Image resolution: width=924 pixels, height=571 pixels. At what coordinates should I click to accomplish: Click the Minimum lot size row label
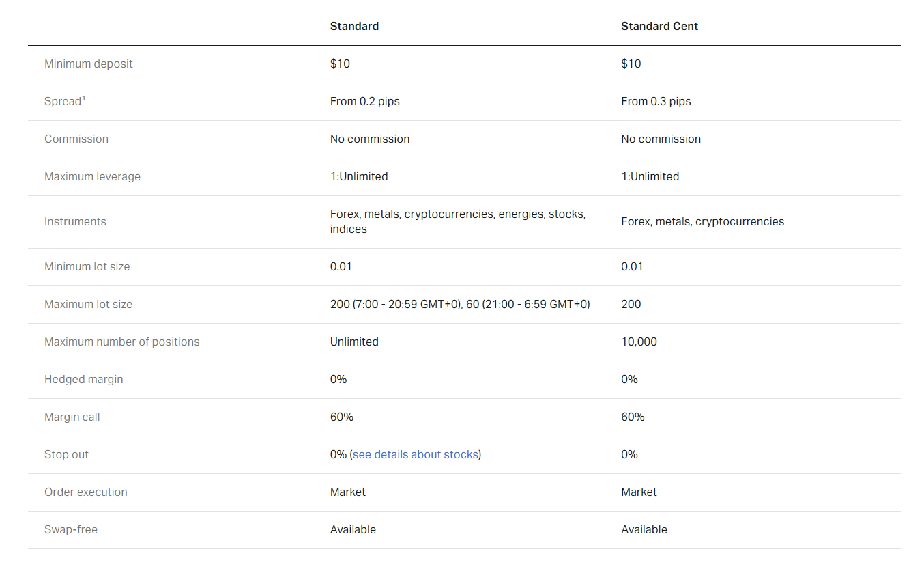87,266
